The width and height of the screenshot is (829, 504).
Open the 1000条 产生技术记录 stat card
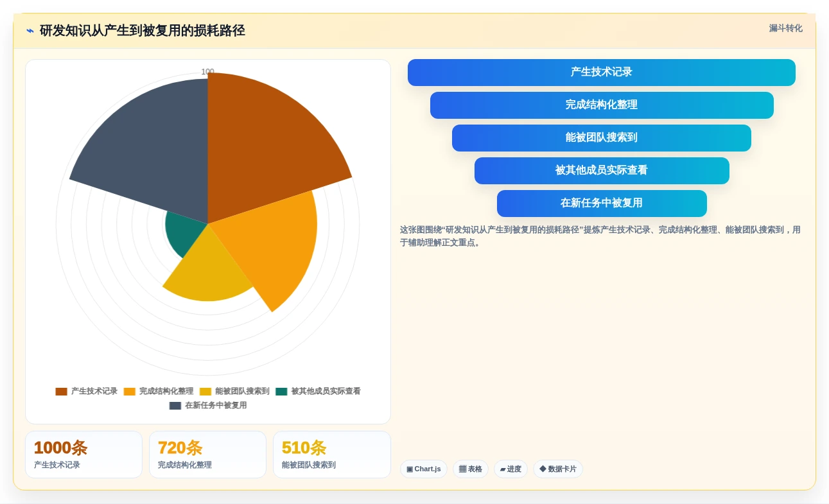click(x=83, y=455)
